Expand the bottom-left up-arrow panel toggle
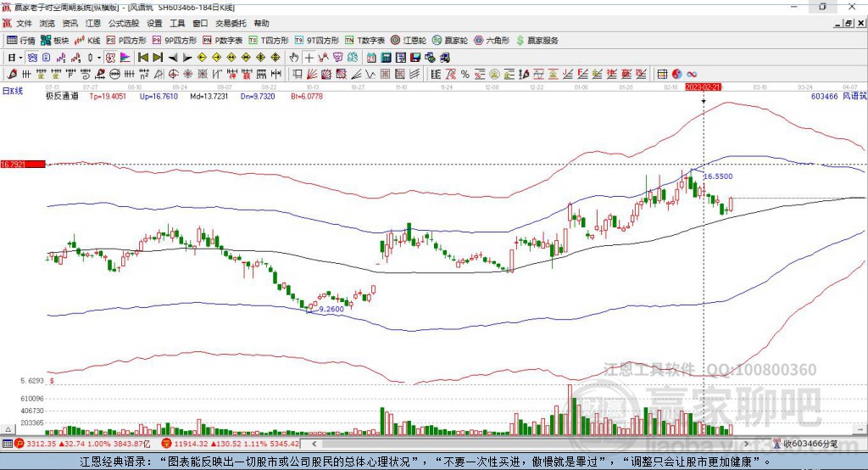This screenshot has height=470, width=868. [x=8, y=429]
